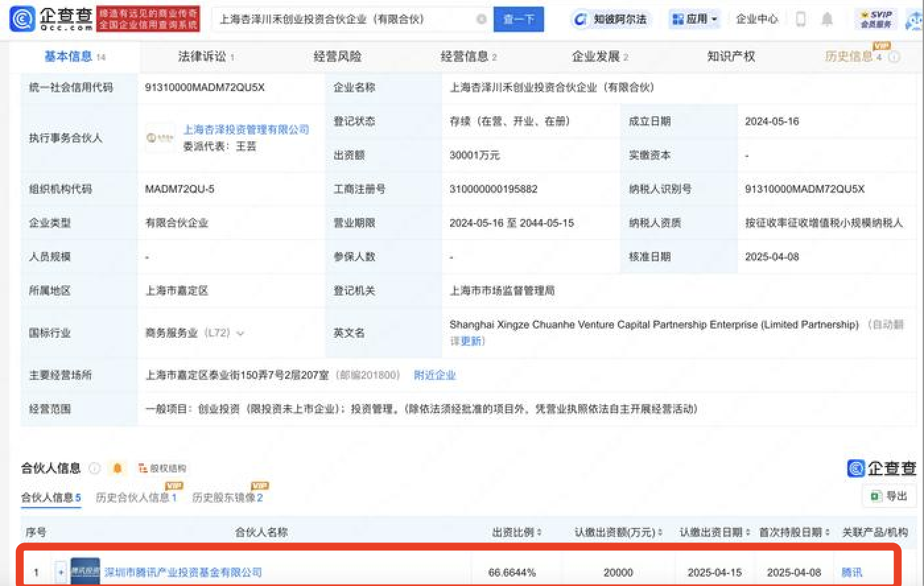
Task: Click the 统一社会信用代码 value 91310000MADM72QU5X
Action: [x=205, y=87]
